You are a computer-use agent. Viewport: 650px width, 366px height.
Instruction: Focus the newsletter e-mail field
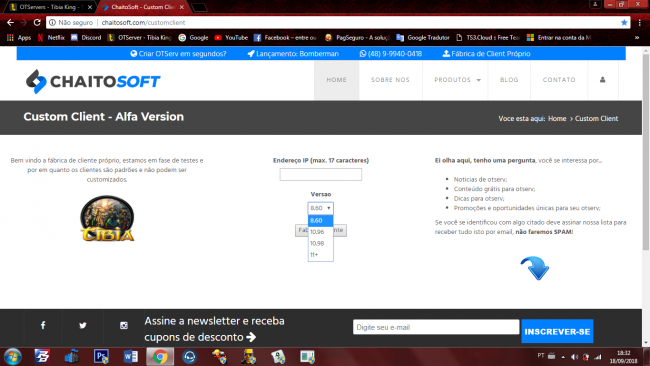coord(436,327)
